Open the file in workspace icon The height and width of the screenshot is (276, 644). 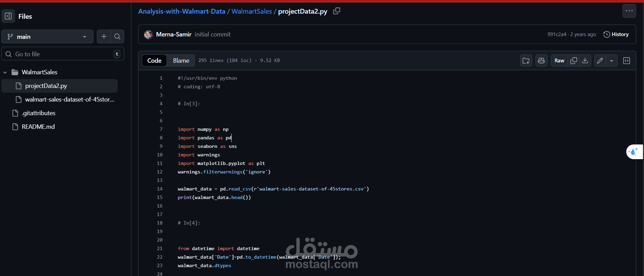coord(526,61)
